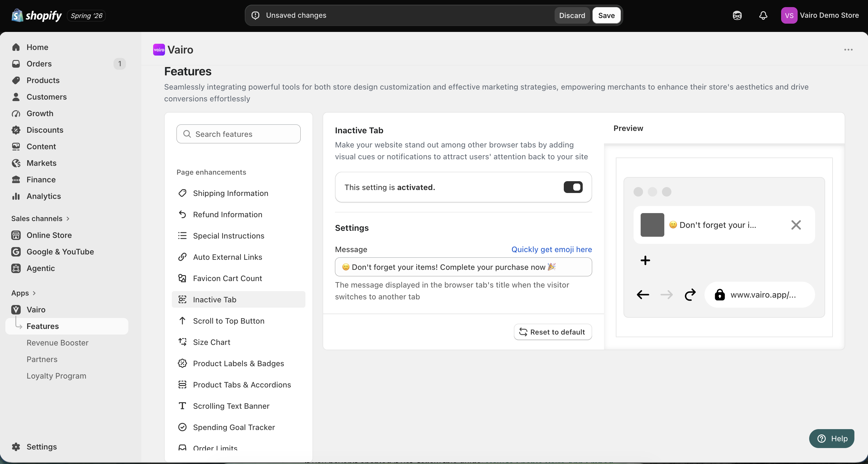This screenshot has width=868, height=464.
Task: Click Quickly get emoji here link
Action: pyautogui.click(x=551, y=249)
